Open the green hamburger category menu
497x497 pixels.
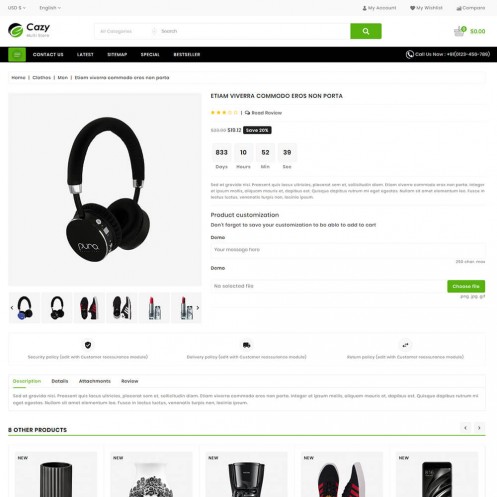tap(17, 54)
